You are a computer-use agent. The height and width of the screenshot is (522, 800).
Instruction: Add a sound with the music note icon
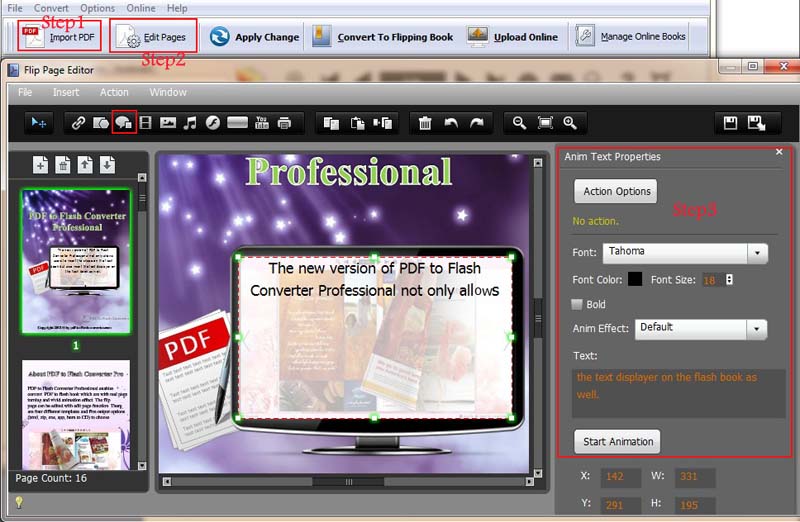coord(190,123)
